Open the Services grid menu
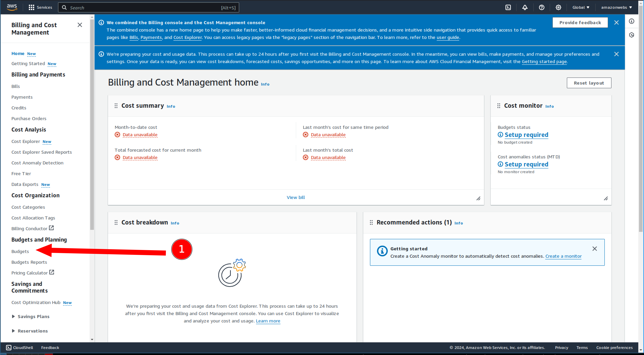This screenshot has height=355, width=644. (40, 8)
